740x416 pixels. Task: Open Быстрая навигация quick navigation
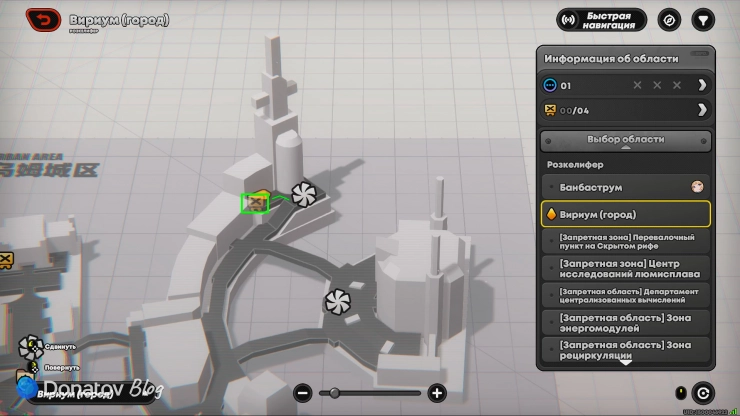(x=601, y=20)
